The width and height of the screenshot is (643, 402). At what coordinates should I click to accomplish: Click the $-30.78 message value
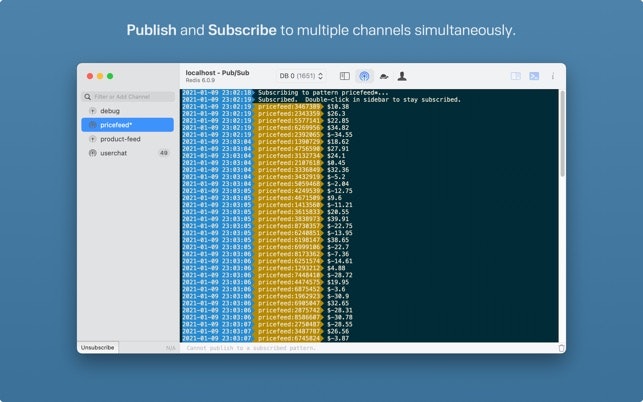tap(340, 317)
